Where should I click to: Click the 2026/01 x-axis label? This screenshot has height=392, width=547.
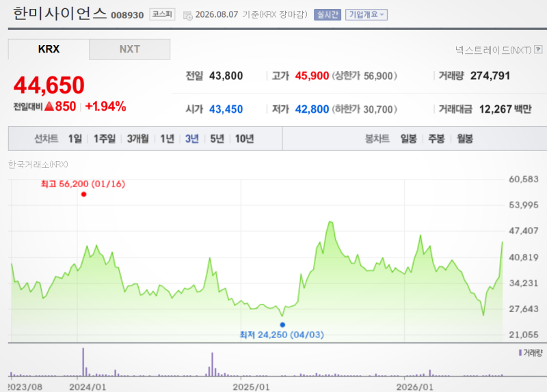coord(415,387)
